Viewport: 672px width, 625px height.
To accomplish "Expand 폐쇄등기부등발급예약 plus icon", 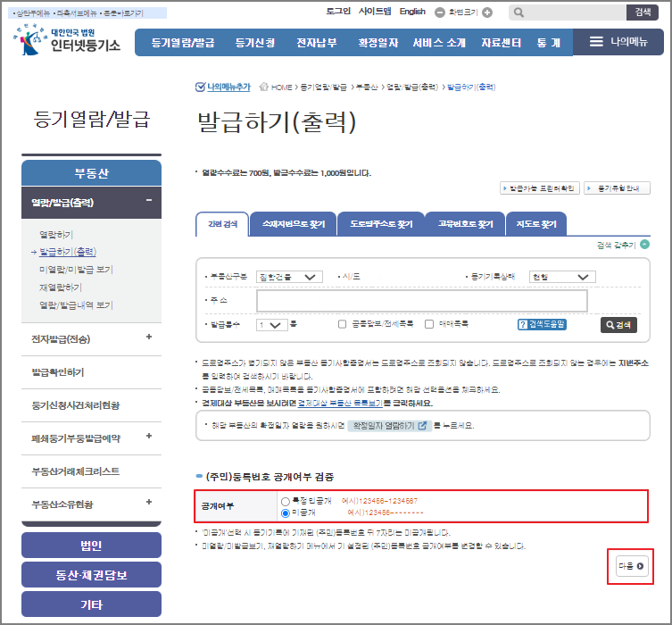I will tap(149, 436).
